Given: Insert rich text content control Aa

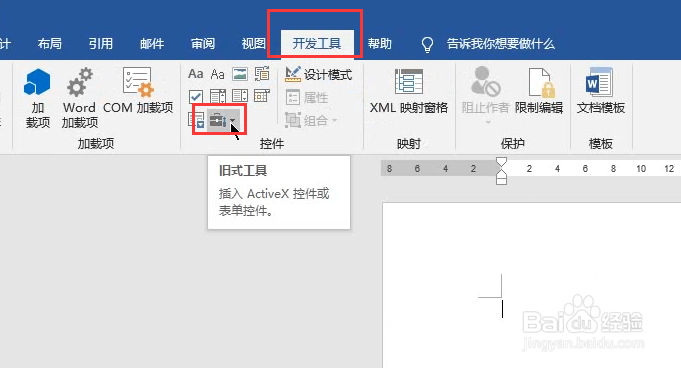Looking at the screenshot, I should coord(195,74).
